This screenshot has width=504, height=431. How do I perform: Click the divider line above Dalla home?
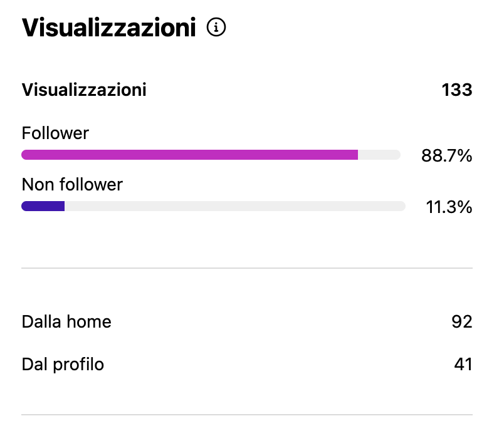(247, 268)
